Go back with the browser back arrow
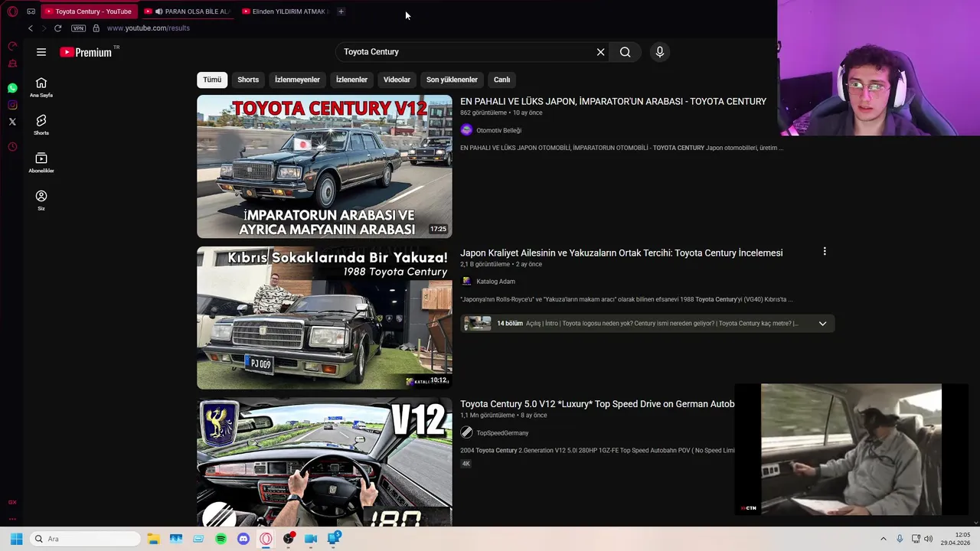This screenshot has width=980, height=551. [31, 28]
